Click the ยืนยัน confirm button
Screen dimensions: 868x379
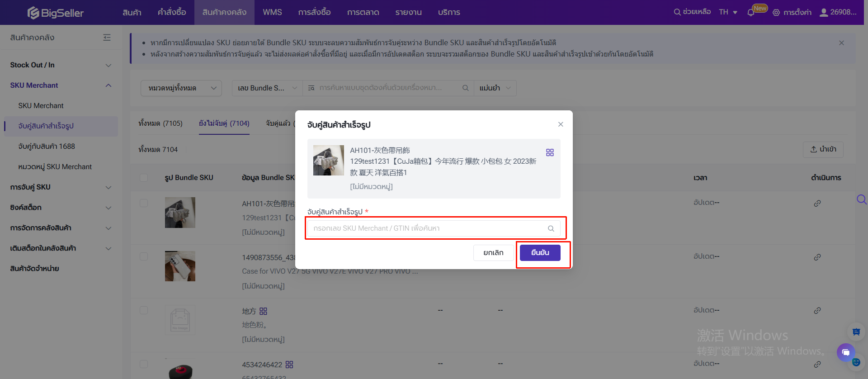(540, 253)
